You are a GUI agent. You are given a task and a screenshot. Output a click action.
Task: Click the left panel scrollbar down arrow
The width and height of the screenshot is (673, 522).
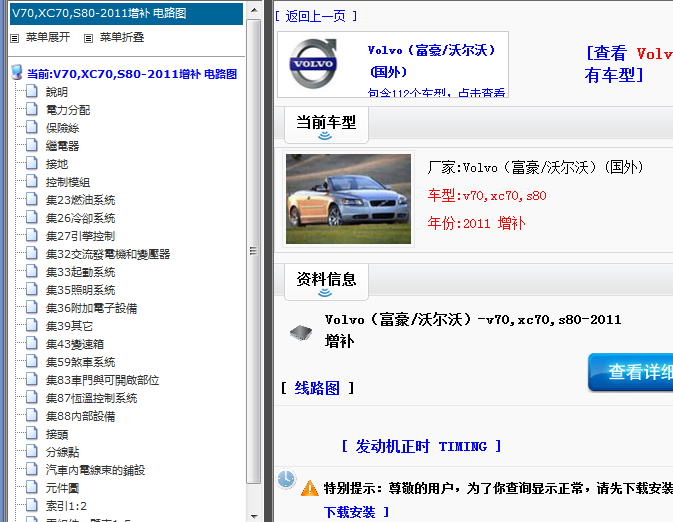tap(254, 516)
